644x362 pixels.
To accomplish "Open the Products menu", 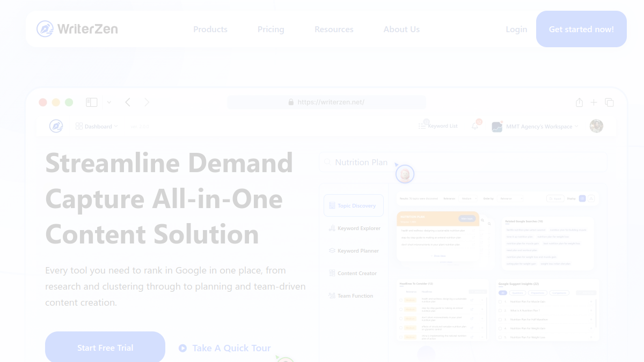I will (210, 29).
